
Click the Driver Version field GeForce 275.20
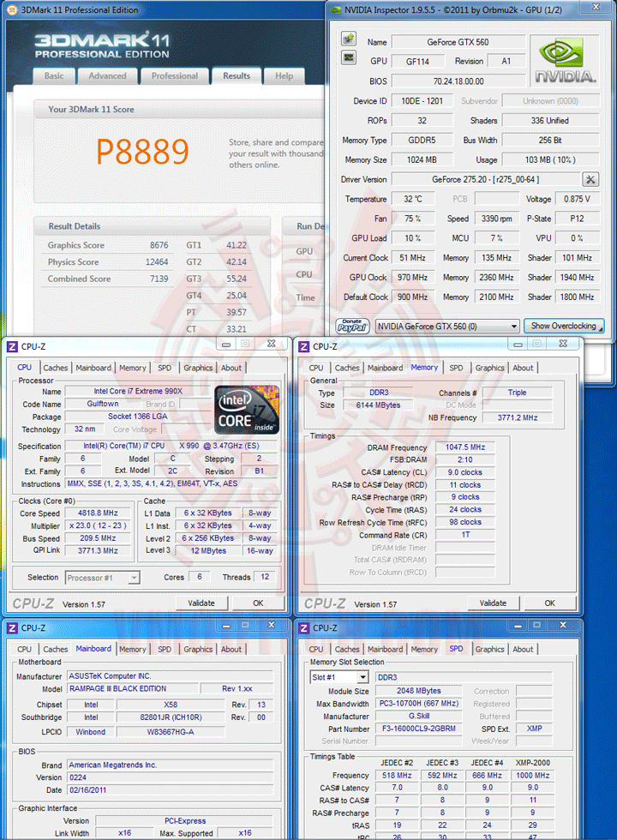[486, 179]
